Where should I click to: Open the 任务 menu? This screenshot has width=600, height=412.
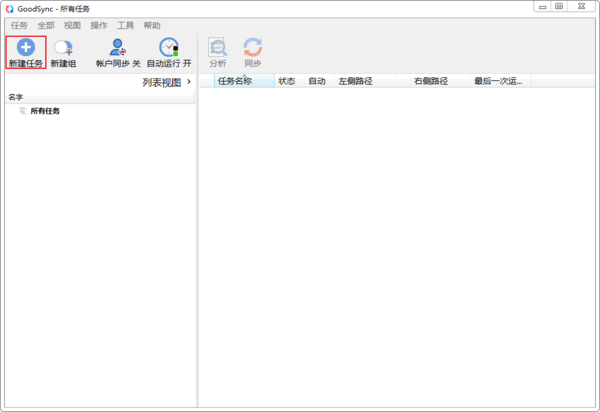[19, 25]
